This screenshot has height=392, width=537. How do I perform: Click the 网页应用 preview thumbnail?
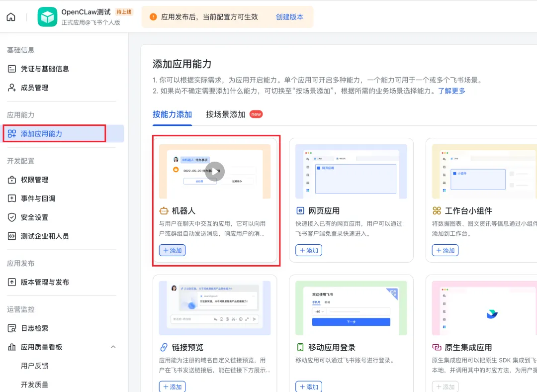click(x=351, y=171)
